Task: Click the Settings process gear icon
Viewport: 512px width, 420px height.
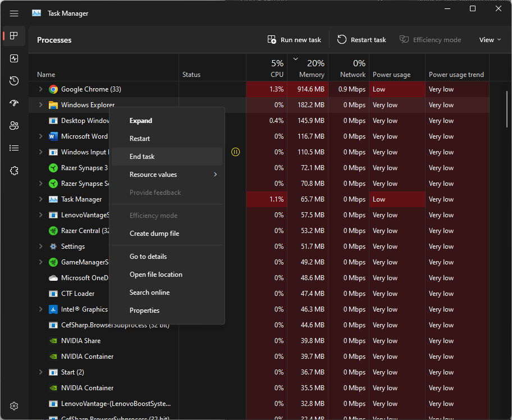Action: [x=53, y=246]
